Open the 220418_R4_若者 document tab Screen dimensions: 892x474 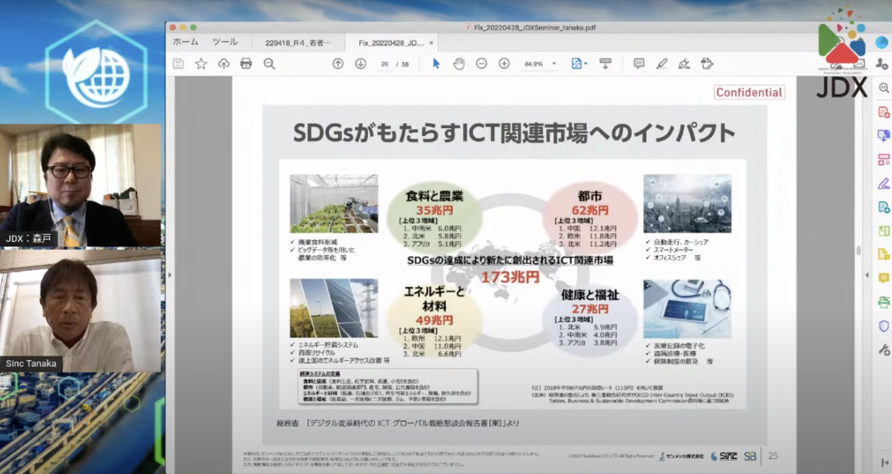pyautogui.click(x=298, y=43)
